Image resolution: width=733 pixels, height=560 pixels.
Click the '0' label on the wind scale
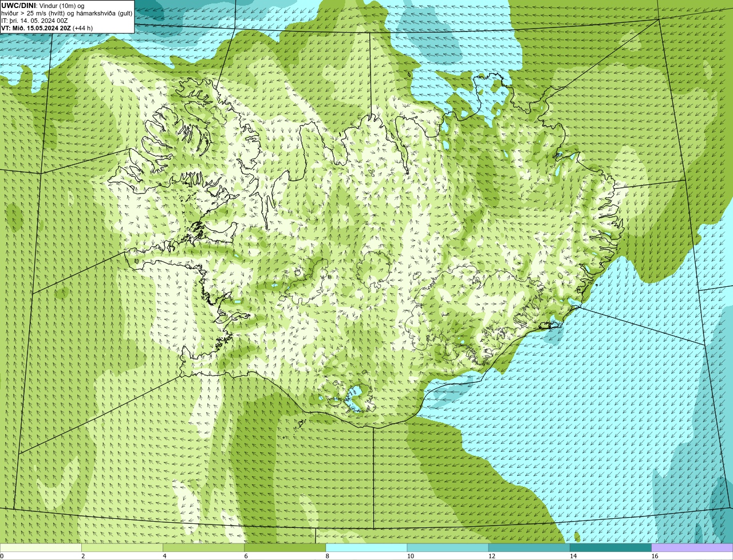(x=2, y=556)
